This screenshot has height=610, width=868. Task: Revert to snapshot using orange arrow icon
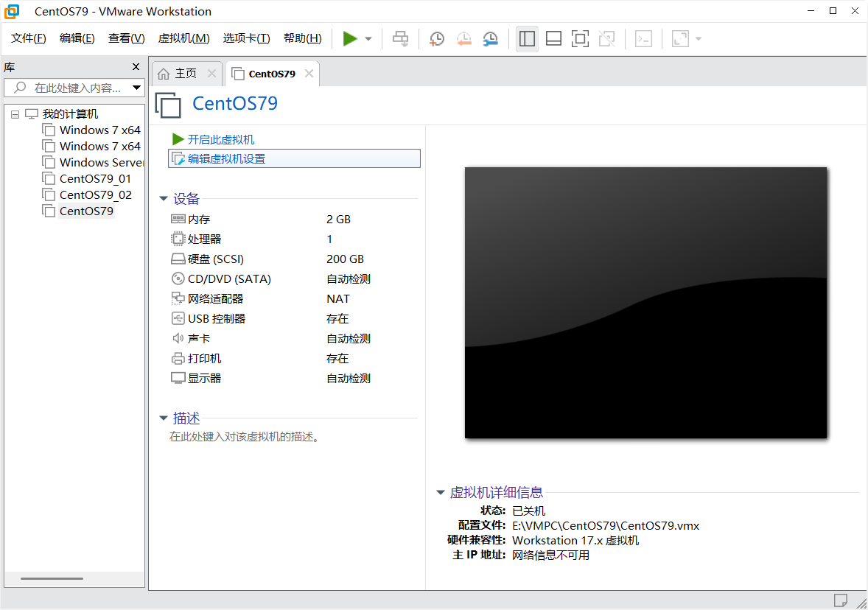click(464, 39)
